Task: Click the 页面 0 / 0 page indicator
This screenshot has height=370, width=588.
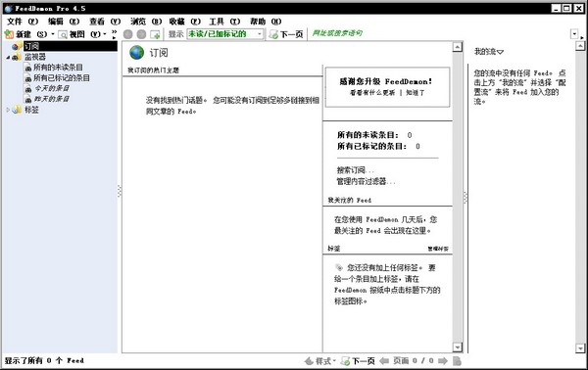Action: click(x=414, y=360)
